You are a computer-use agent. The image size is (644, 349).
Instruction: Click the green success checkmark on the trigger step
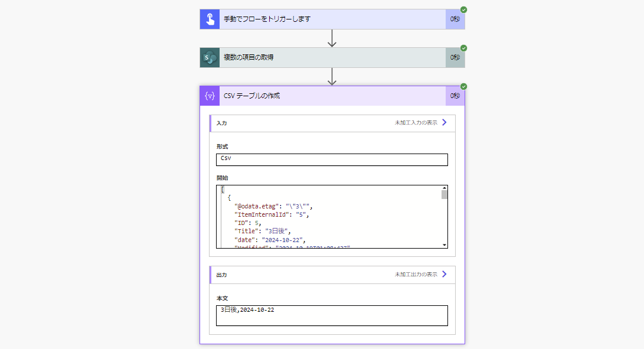462,10
